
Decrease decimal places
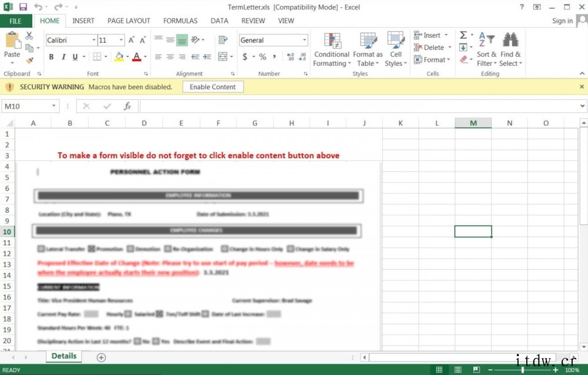point(303,56)
